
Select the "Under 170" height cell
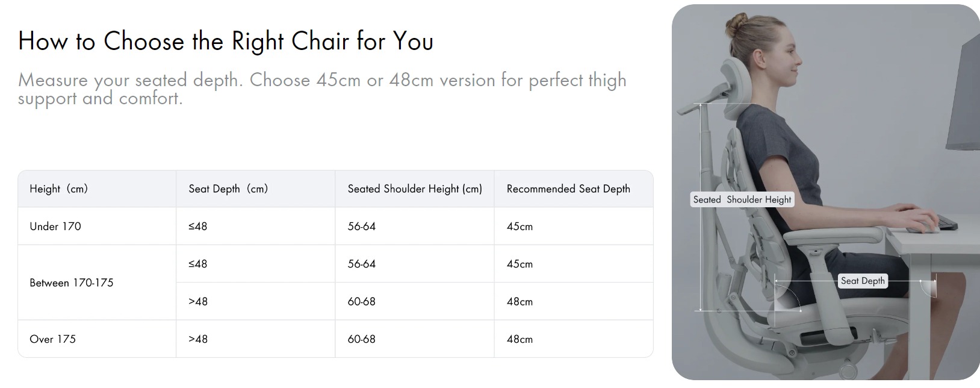pos(55,227)
